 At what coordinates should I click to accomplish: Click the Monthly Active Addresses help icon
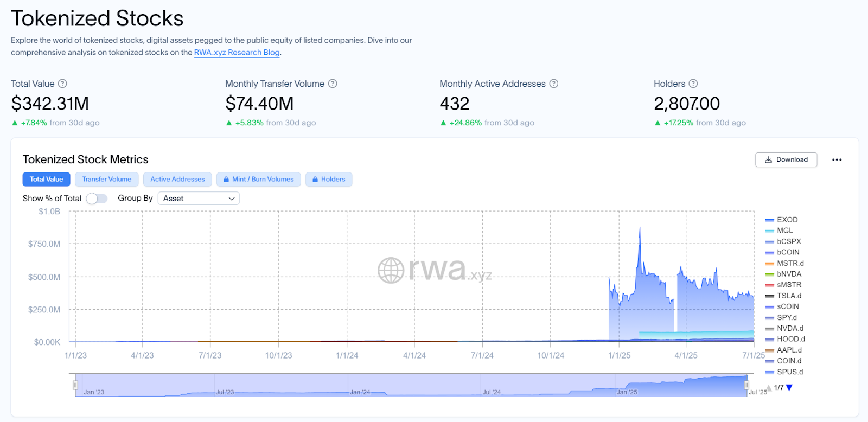click(x=554, y=84)
